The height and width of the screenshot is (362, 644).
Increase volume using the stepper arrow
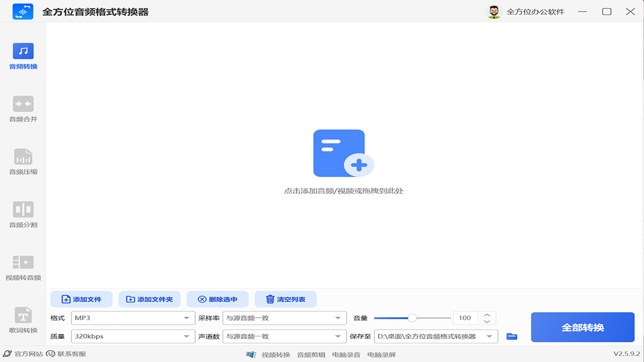coord(487,315)
